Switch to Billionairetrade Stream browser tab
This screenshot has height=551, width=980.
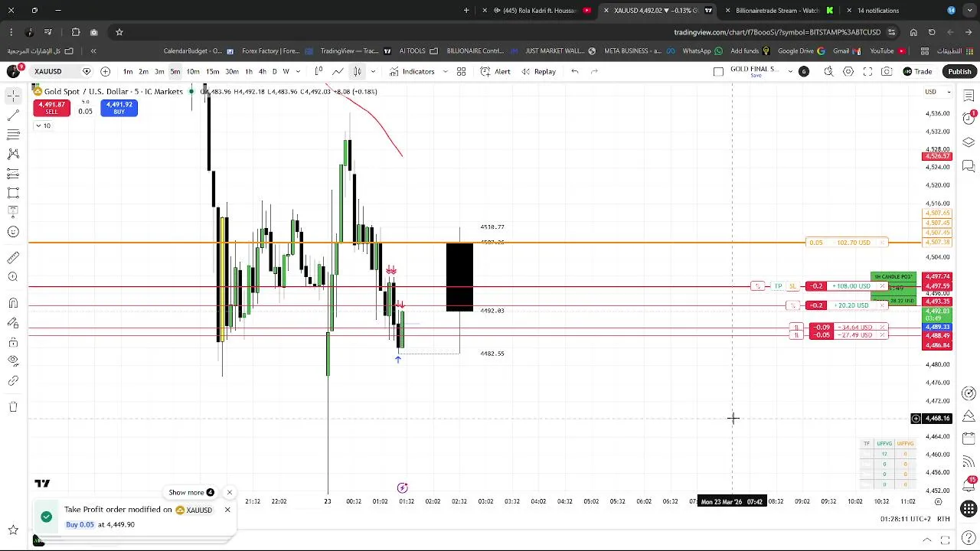pos(777,11)
